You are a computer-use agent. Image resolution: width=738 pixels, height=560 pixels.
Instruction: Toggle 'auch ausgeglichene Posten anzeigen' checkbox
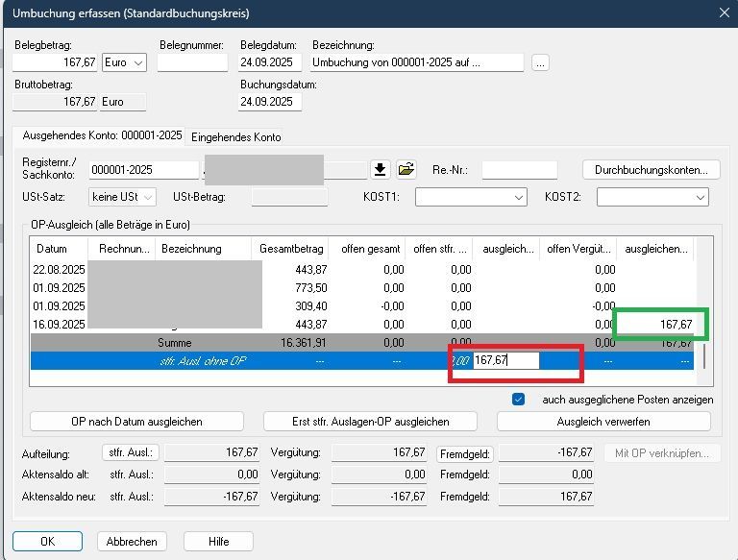pos(519,399)
